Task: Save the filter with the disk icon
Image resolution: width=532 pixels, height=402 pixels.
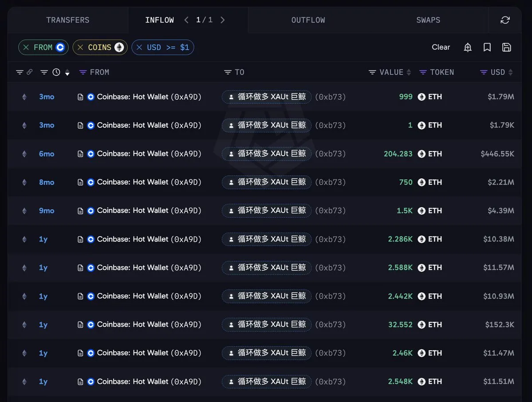Action: pos(506,47)
